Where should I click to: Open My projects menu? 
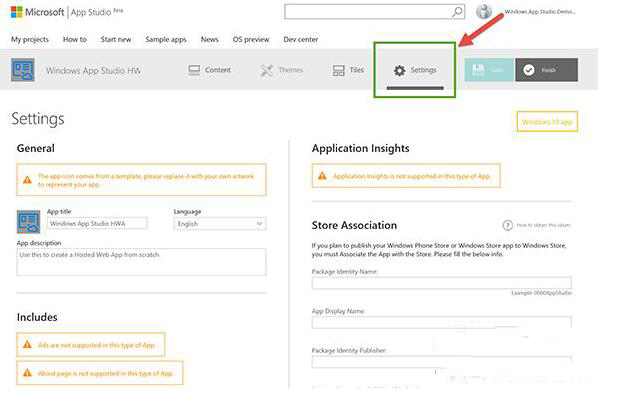[30, 40]
